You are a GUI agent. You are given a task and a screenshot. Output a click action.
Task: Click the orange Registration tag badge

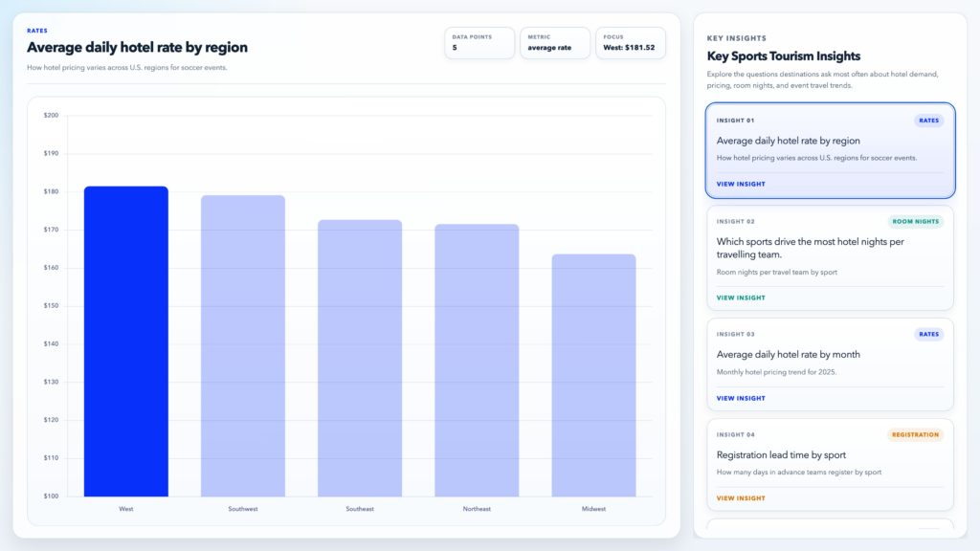point(915,434)
